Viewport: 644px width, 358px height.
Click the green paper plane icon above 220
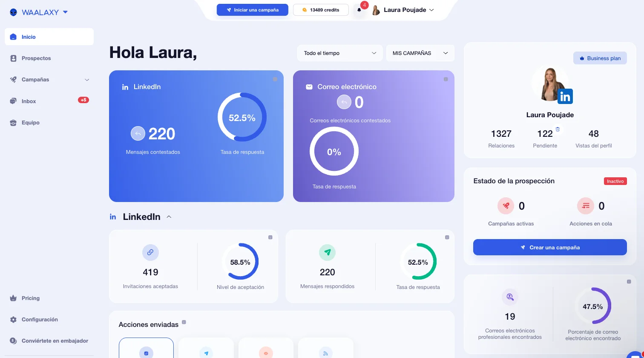(327, 252)
